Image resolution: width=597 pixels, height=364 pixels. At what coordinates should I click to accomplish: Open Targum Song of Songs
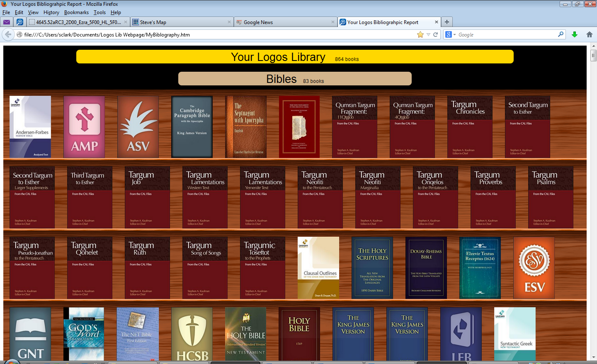click(205, 268)
